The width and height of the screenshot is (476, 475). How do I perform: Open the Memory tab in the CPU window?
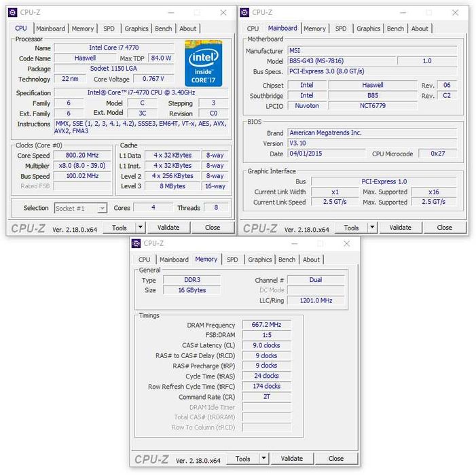point(83,29)
